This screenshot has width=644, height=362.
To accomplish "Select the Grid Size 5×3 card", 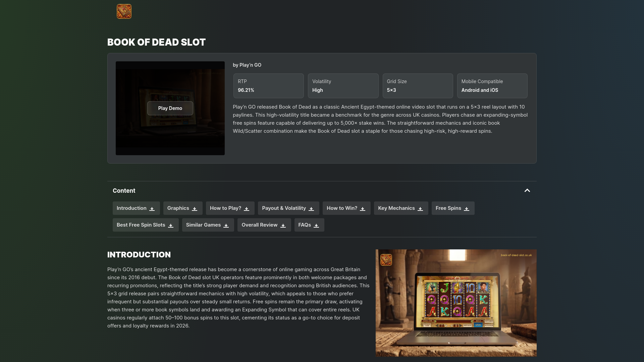I will click(418, 86).
